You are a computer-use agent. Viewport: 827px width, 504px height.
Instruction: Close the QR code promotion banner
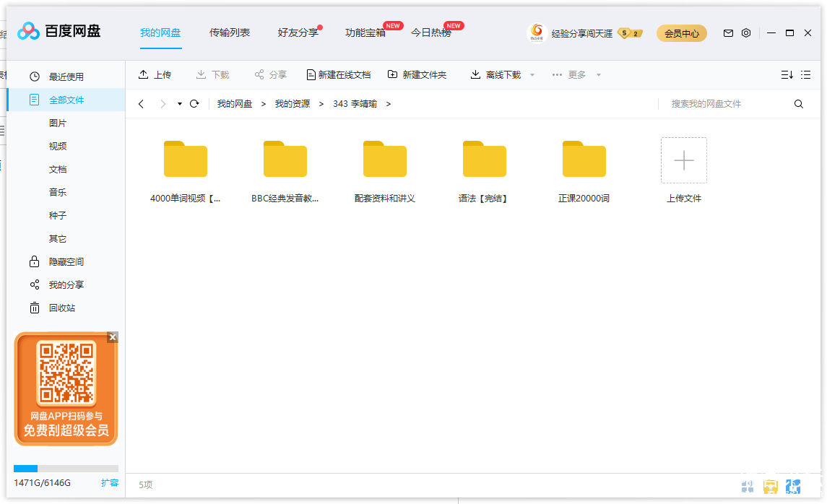112,337
